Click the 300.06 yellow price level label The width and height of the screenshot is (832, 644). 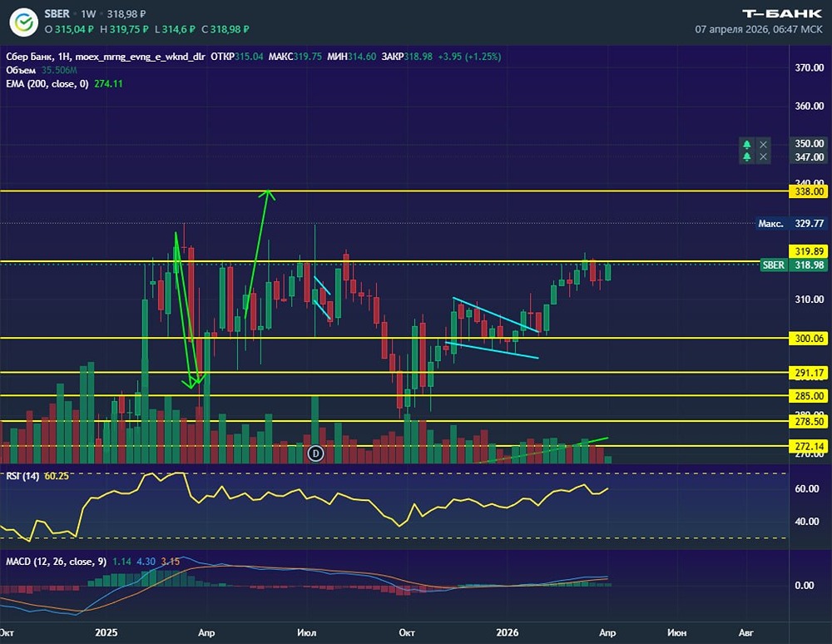(809, 338)
